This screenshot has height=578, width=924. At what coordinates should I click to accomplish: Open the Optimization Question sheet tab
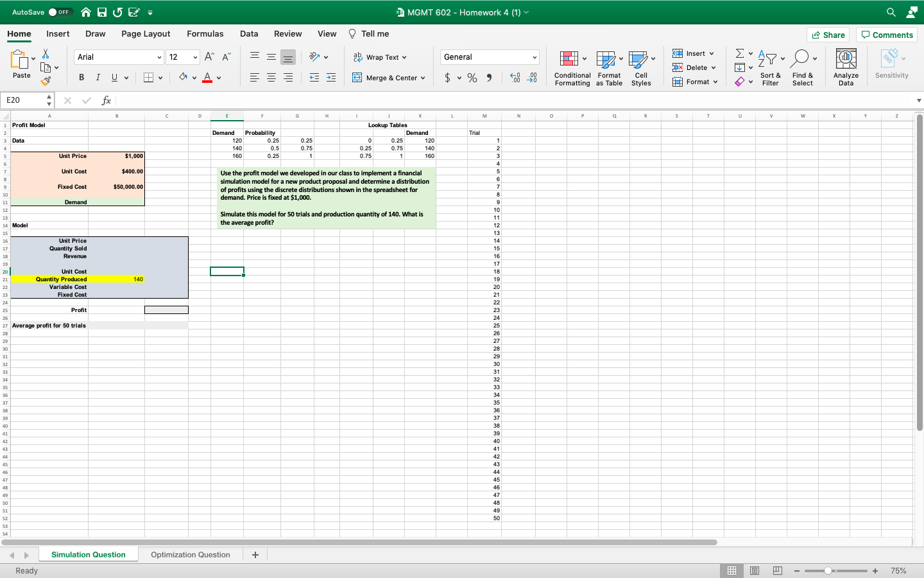[191, 554]
